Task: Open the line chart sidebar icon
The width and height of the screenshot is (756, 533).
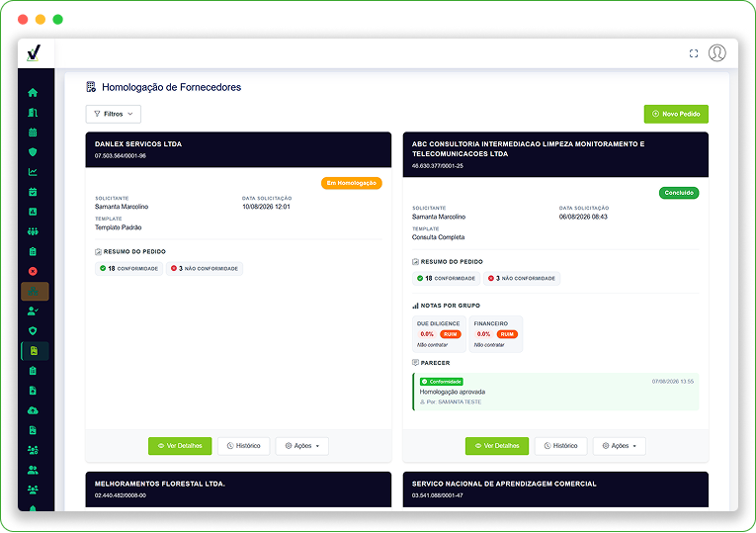Action: click(33, 172)
